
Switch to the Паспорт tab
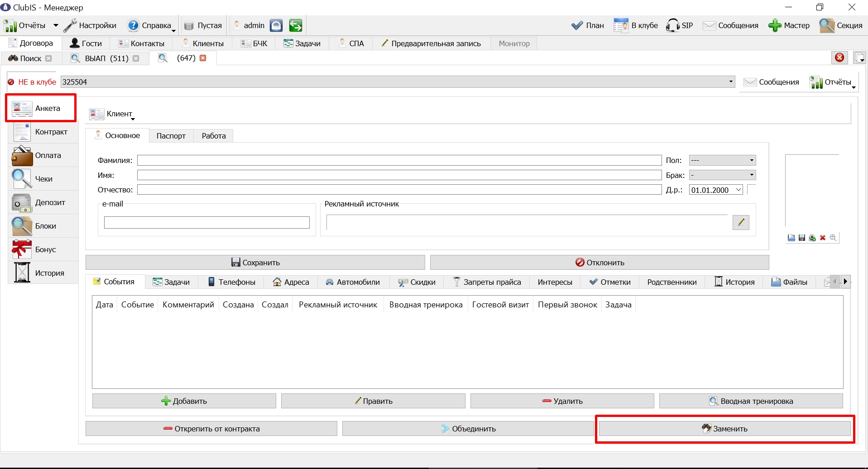point(171,136)
